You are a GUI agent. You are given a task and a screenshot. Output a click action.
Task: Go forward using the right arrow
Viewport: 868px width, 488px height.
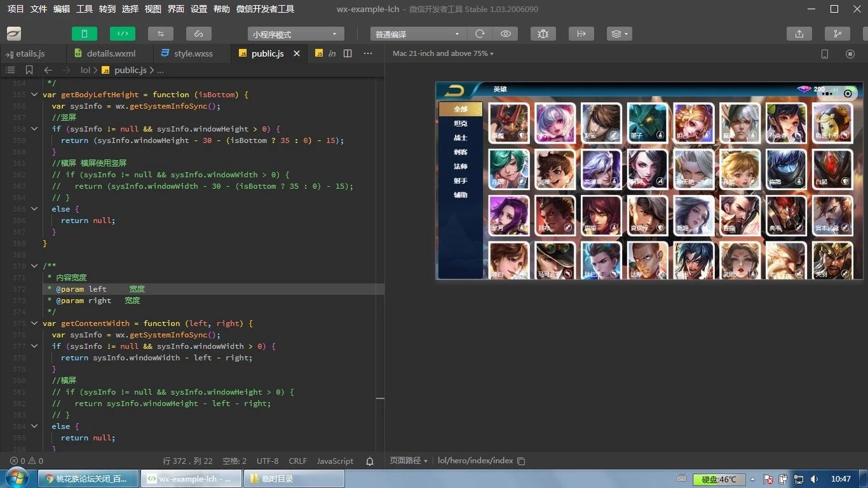coord(66,70)
